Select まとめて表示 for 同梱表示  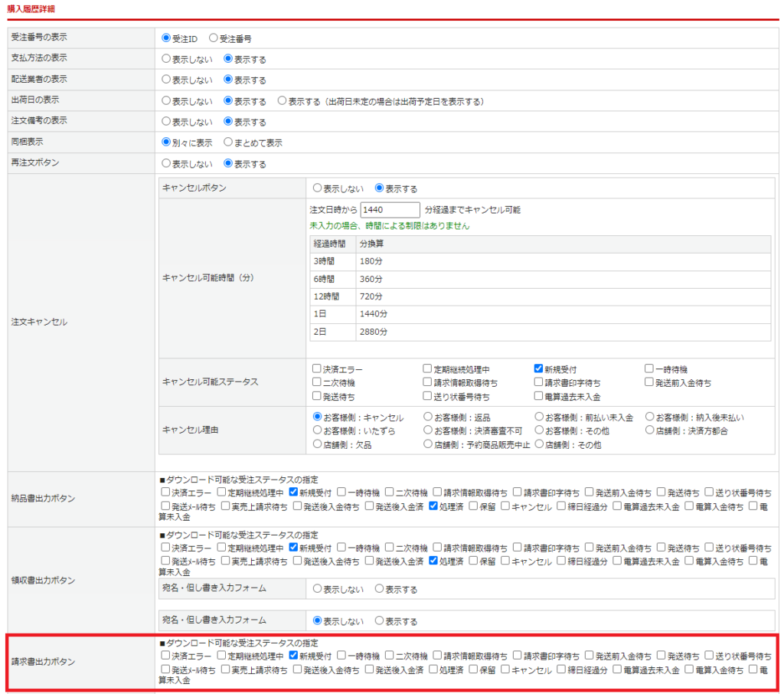coord(228,142)
